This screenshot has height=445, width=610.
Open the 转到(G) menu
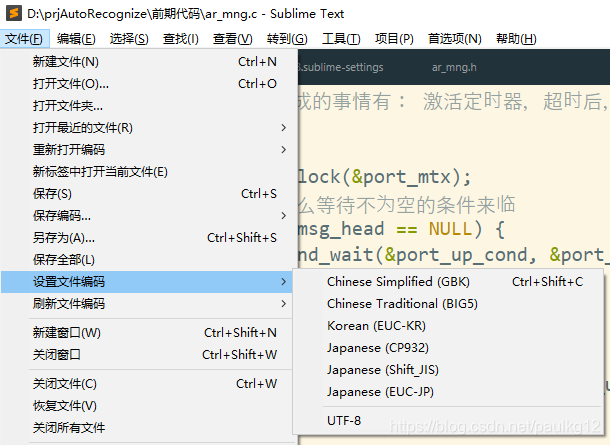pos(287,39)
